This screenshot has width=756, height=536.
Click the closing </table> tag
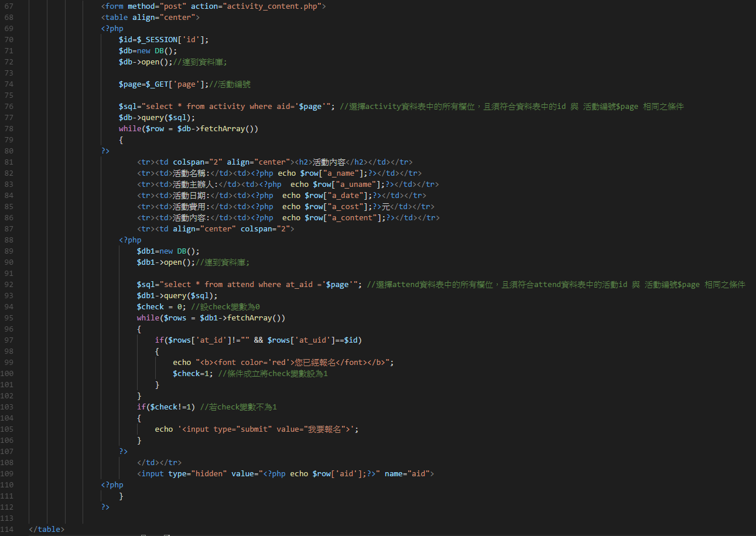coord(47,529)
